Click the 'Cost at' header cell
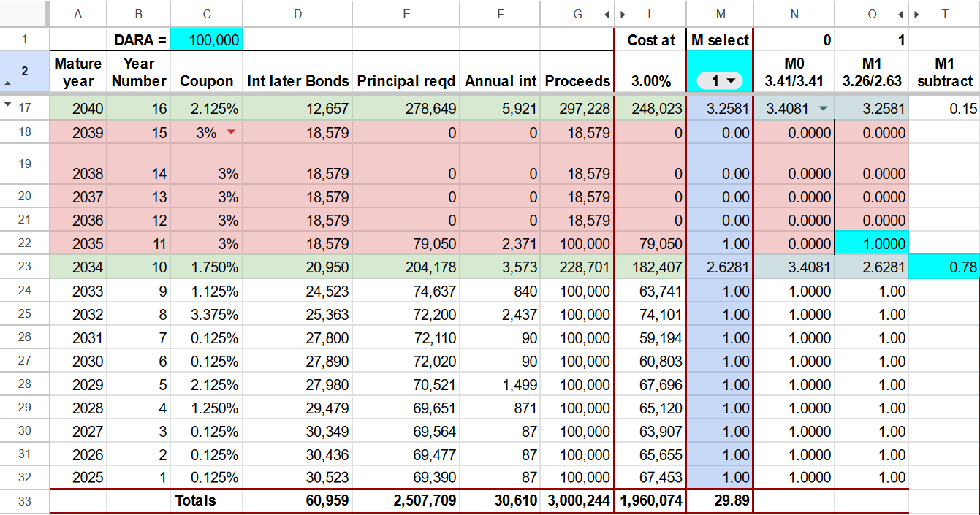Image resolution: width=980 pixels, height=515 pixels. tap(650, 39)
